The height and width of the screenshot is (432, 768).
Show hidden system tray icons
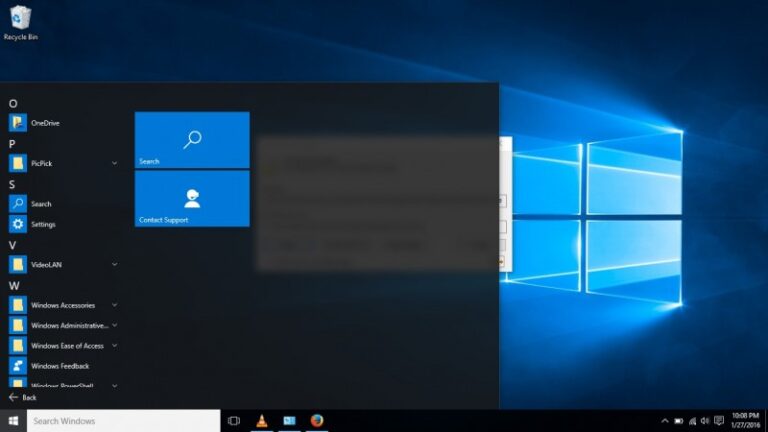click(665, 421)
